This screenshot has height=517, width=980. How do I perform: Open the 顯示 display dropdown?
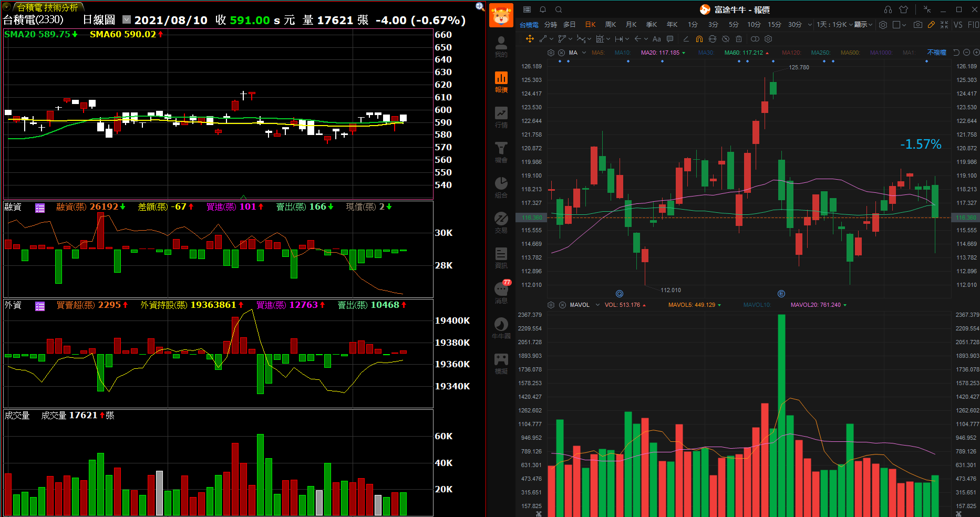863,25
